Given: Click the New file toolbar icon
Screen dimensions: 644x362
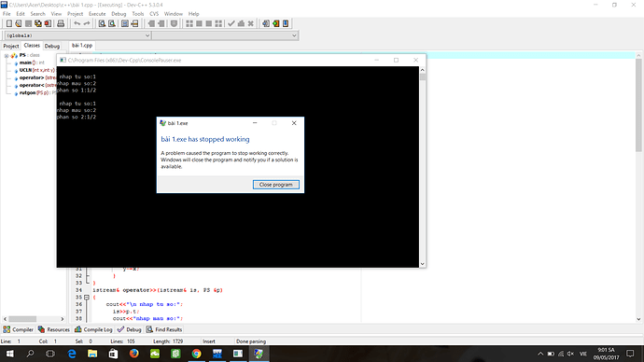Looking at the screenshot, I should [x=9, y=24].
